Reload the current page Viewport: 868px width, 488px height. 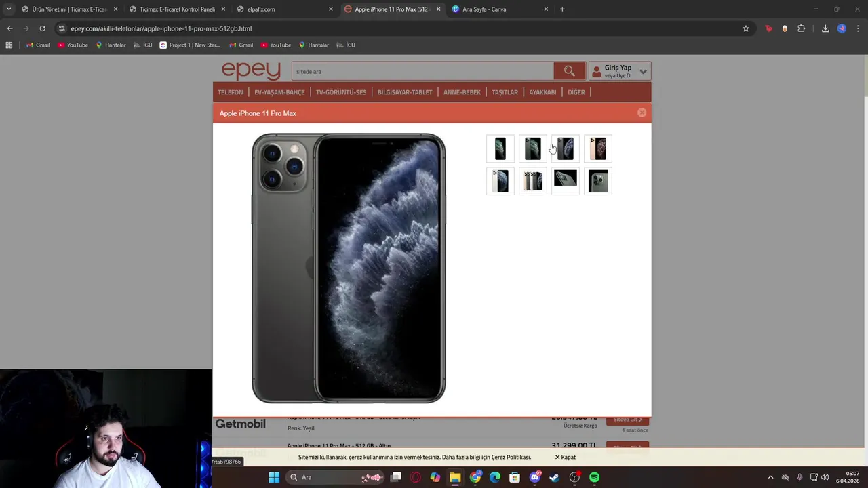click(42, 28)
